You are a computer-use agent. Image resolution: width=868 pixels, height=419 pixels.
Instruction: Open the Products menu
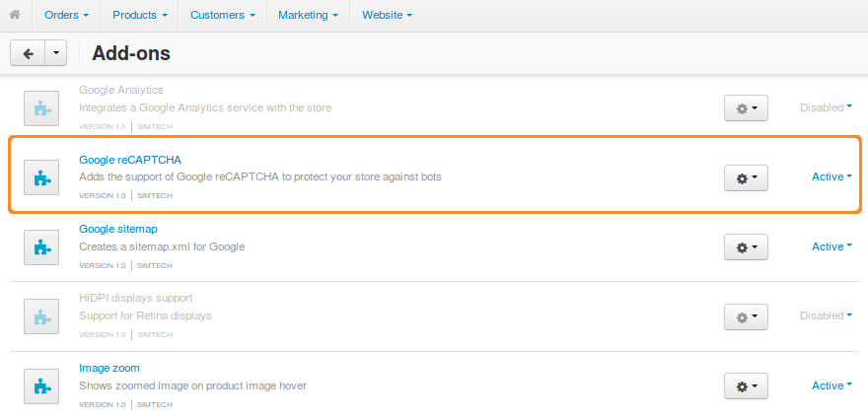click(139, 16)
